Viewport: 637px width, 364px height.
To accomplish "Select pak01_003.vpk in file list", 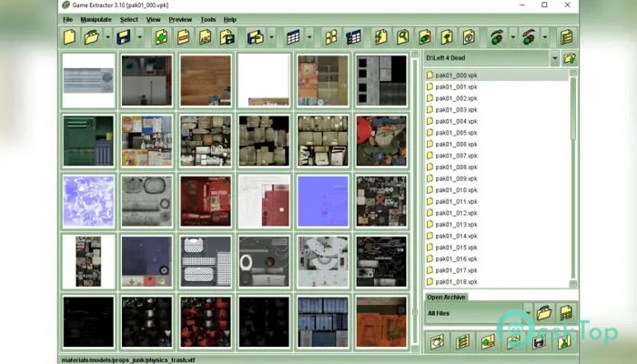I will pos(497,110).
